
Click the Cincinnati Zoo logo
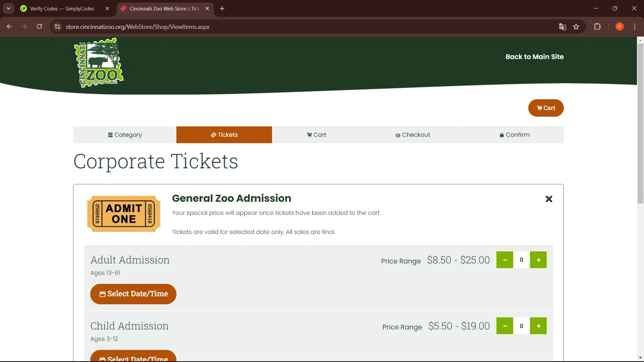click(99, 63)
